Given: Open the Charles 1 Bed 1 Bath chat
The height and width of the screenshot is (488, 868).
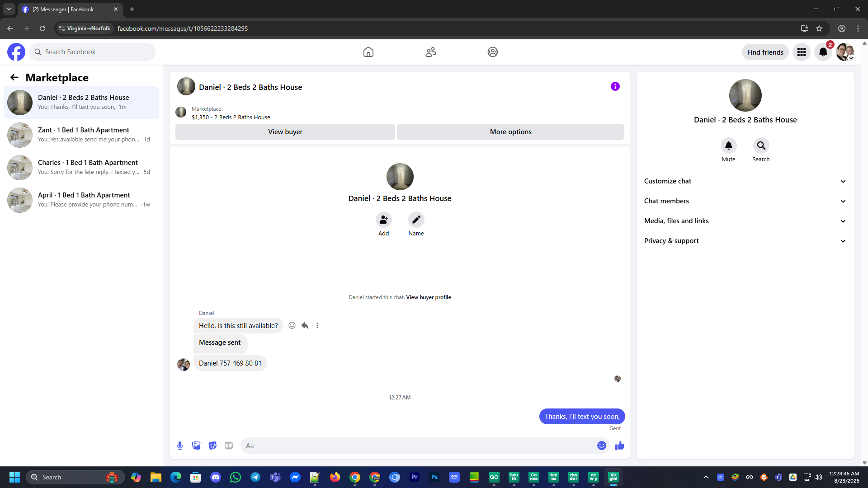Looking at the screenshot, I should click(81, 167).
